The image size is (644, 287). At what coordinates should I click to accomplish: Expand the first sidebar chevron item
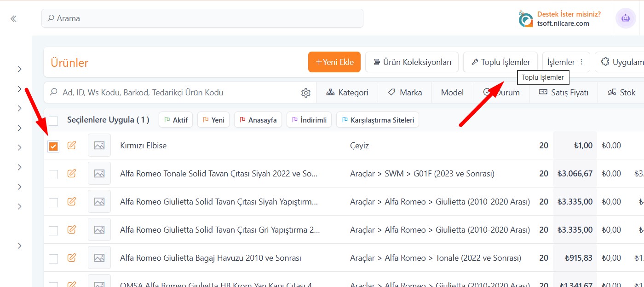(x=19, y=69)
